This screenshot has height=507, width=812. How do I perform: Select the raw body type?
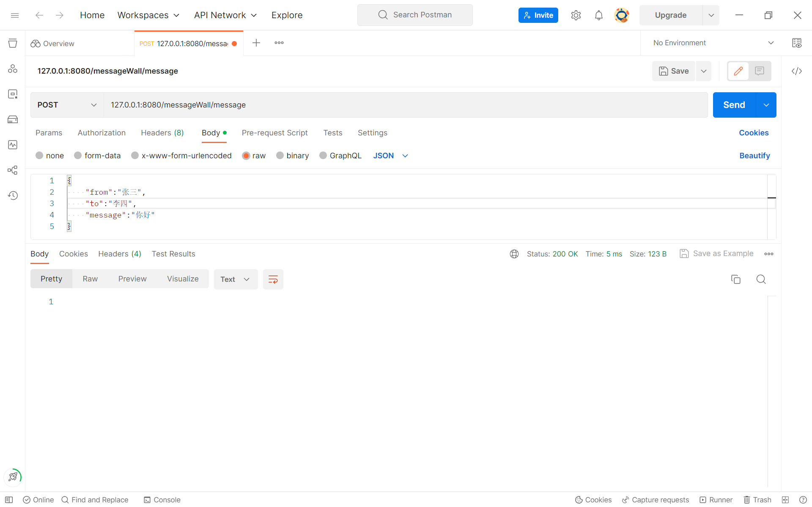click(x=246, y=156)
